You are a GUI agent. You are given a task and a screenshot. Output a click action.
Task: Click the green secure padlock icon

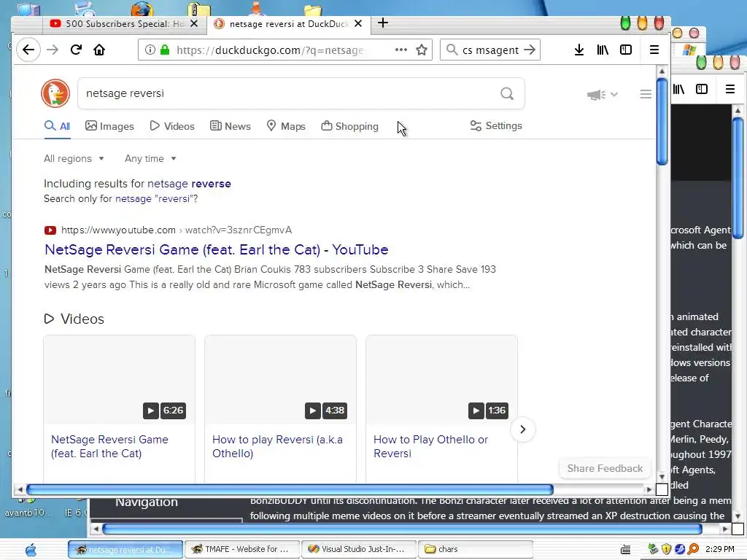[x=165, y=50]
